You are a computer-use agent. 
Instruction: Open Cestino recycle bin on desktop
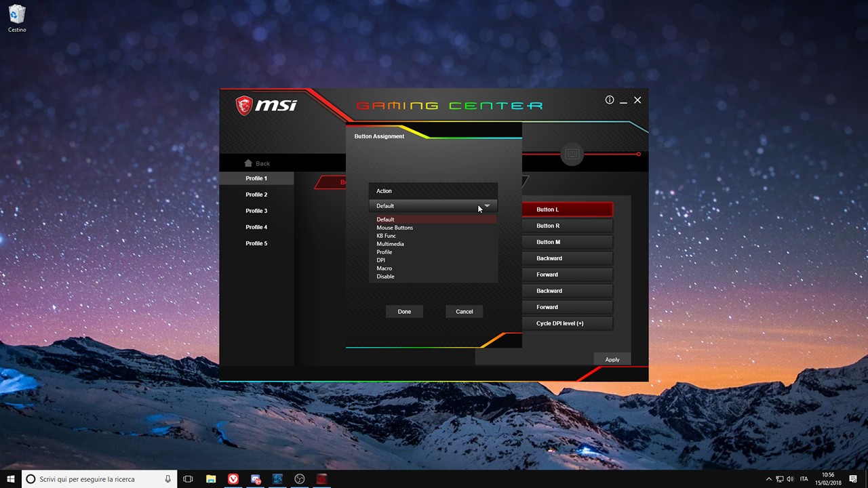click(17, 18)
